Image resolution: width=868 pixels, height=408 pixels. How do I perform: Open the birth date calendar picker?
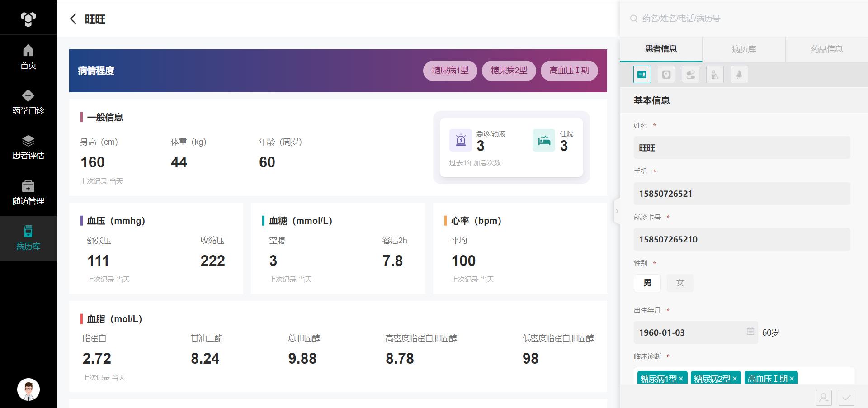click(750, 332)
